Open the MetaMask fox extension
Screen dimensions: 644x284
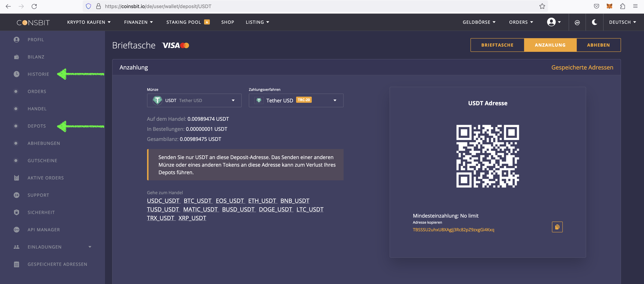point(609,6)
